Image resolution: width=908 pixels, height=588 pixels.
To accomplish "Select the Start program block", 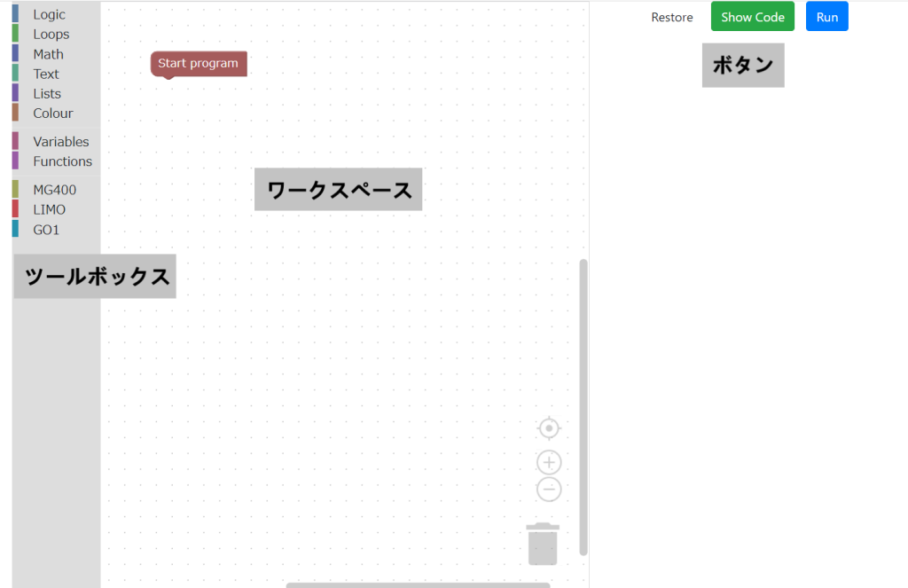I will point(198,63).
